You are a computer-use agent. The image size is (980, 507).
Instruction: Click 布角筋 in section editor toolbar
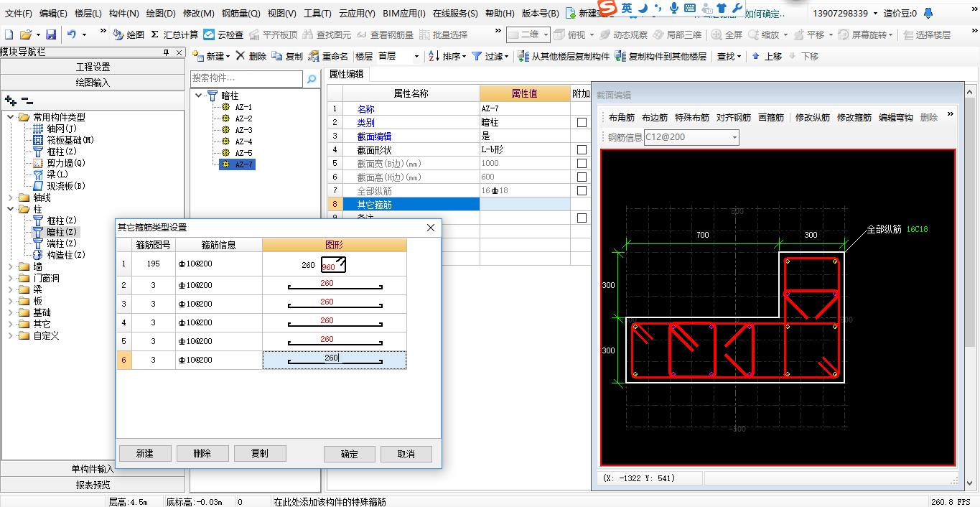click(x=621, y=117)
